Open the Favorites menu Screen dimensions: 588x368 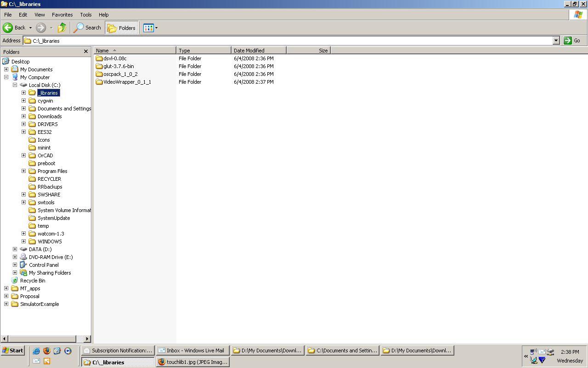[62, 15]
